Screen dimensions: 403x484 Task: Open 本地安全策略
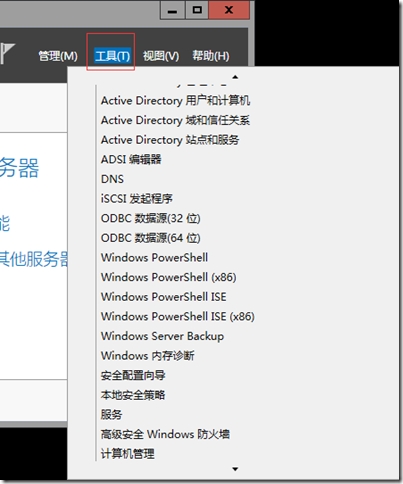tap(133, 395)
